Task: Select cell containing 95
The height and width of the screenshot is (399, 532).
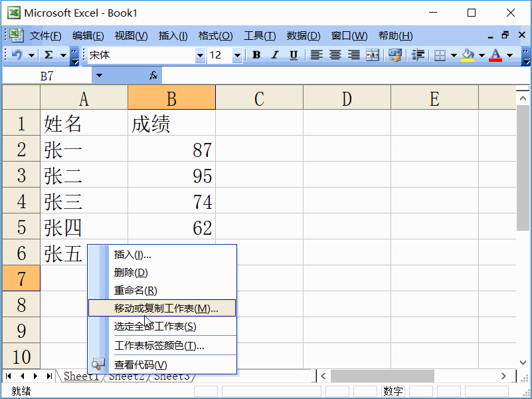Action: [x=171, y=174]
